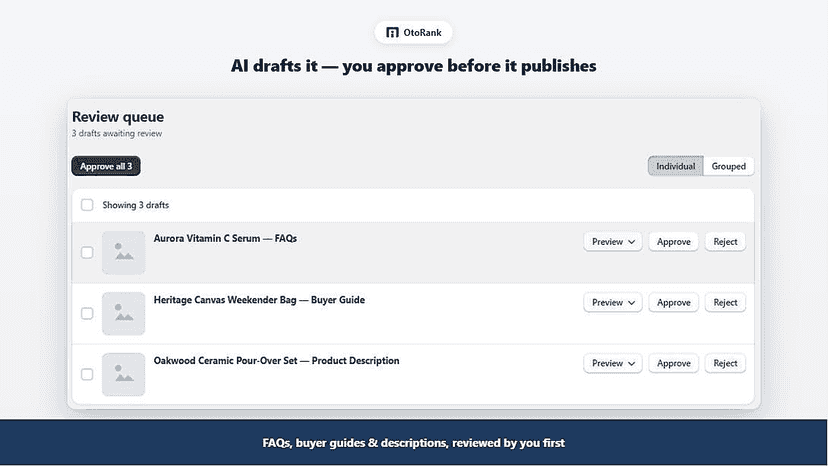Select 'Oakwood Ceramic Pour-Over Set — Product Description' title

click(x=276, y=360)
